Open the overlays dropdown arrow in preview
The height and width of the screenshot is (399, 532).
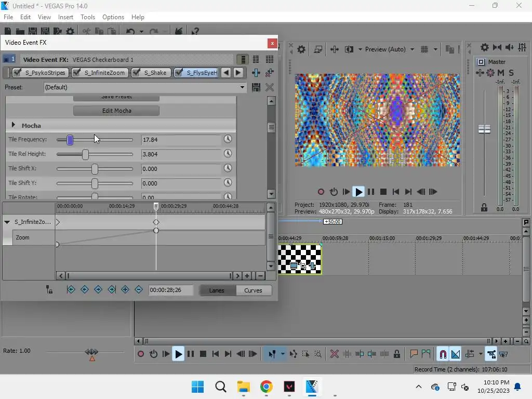click(435, 49)
